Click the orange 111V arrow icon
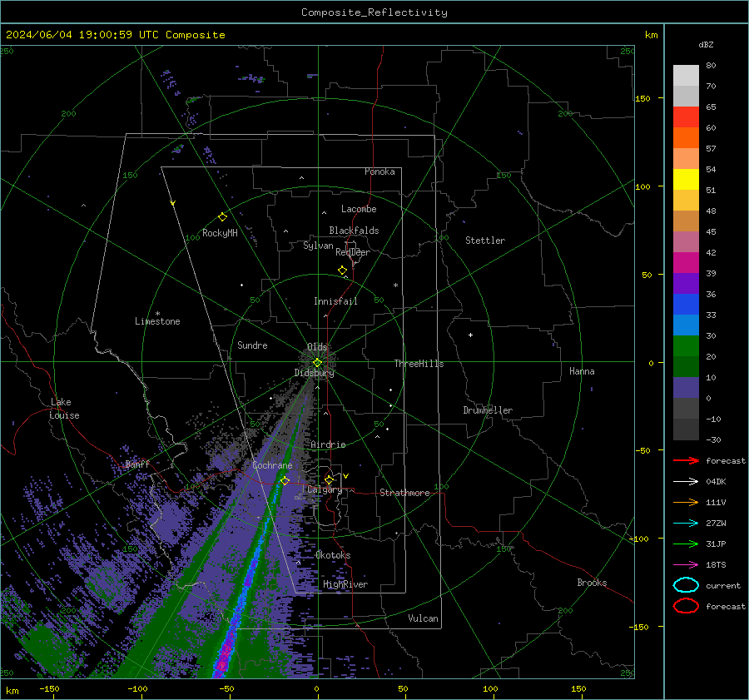 coord(686,502)
